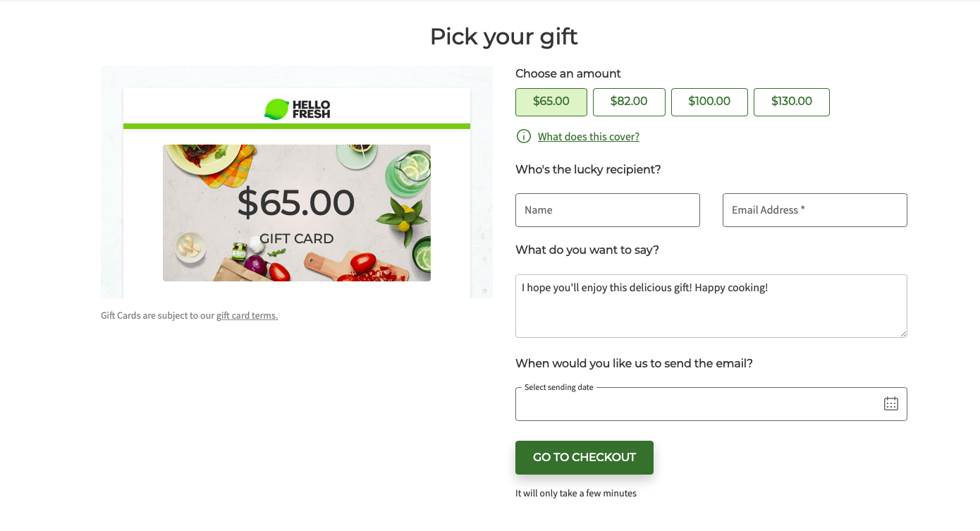Image resolution: width=980 pixels, height=531 pixels.
Task: Choose the $82.00 gift amount
Action: point(629,102)
